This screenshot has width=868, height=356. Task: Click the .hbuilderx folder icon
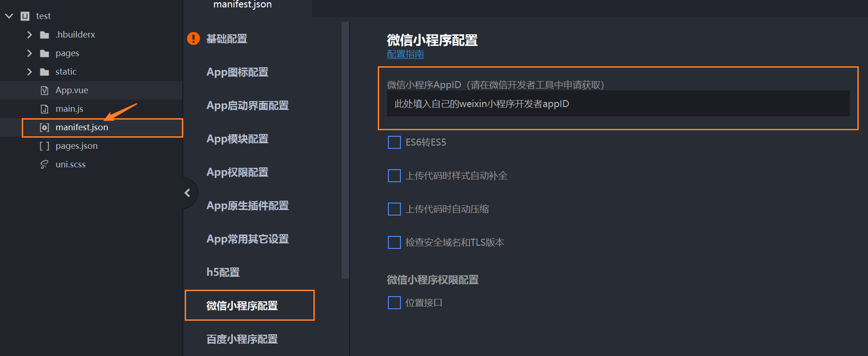click(x=44, y=34)
